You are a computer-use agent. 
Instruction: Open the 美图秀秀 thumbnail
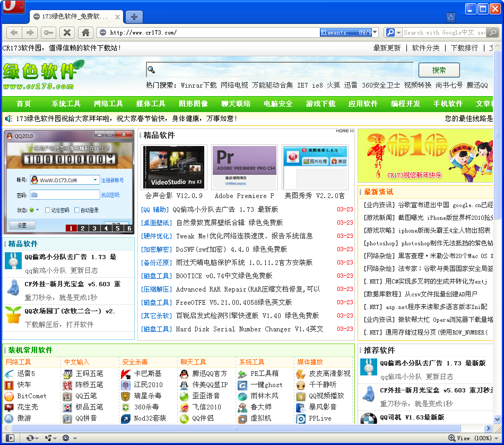tap(315, 167)
